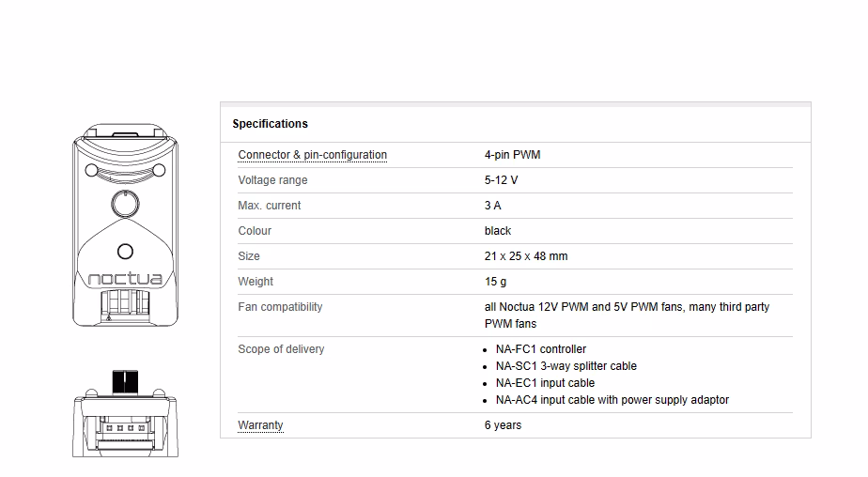Click the NA-FC1 controller list item
The width and height of the screenshot is (868, 477).
point(541,349)
